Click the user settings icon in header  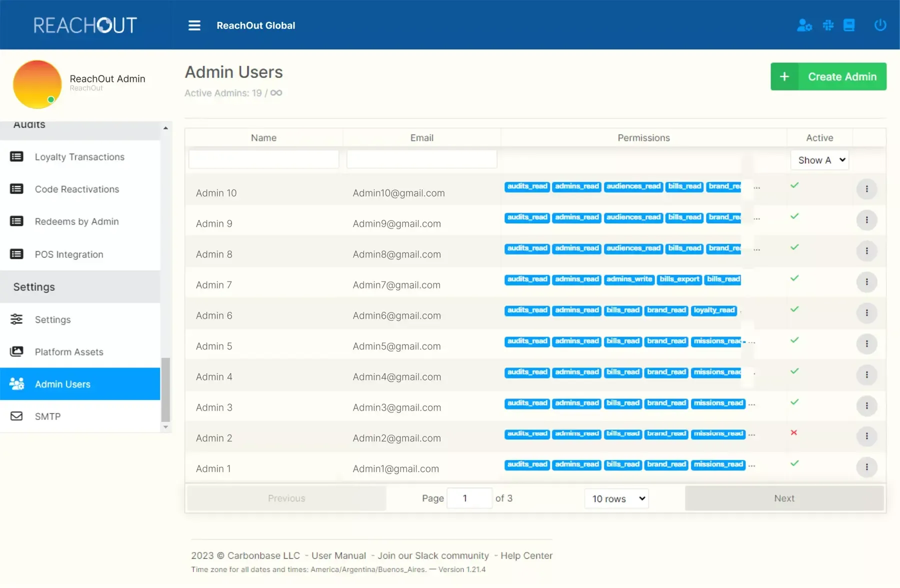click(x=804, y=25)
